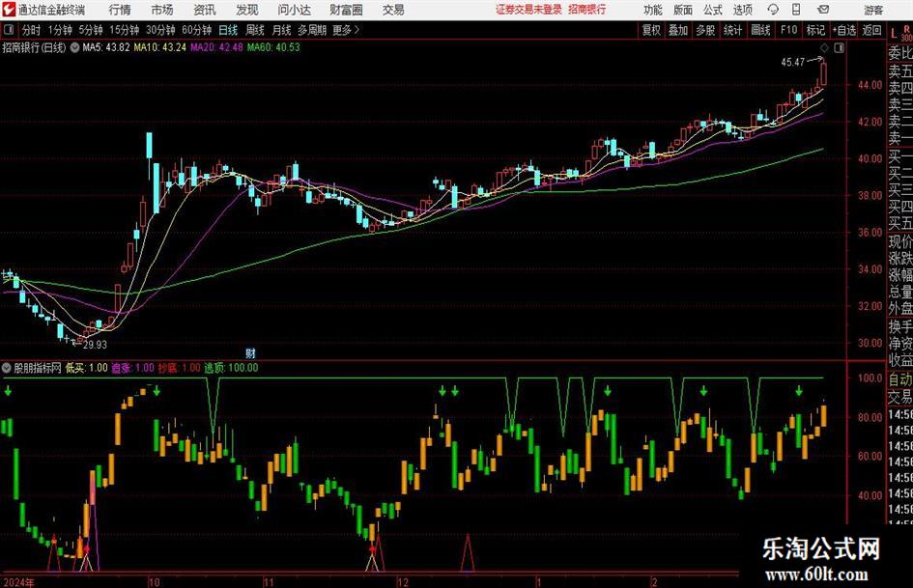Select the 日线 daily period tab
Image resolution: width=913 pixels, height=588 pixels.
(228, 30)
